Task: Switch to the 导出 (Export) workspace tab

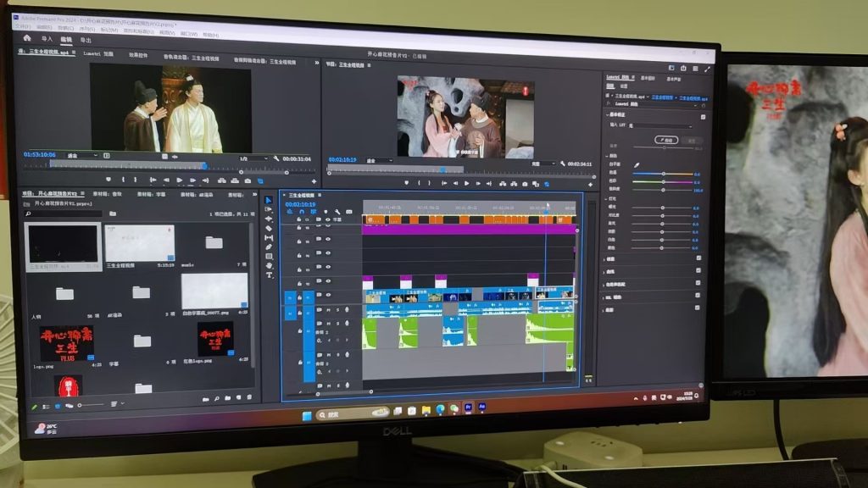Action: click(x=86, y=41)
